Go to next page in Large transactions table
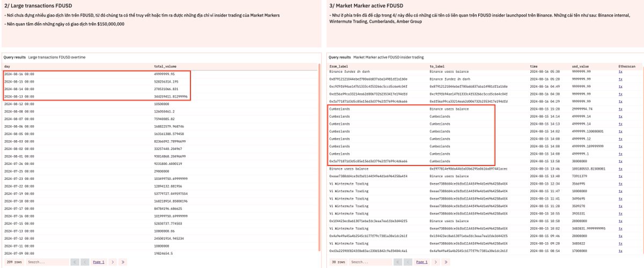Viewport: 644px width, 268px height. [x=112, y=262]
